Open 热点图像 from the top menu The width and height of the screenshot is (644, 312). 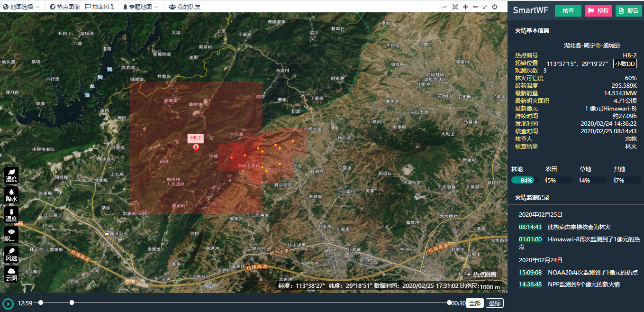click(65, 7)
